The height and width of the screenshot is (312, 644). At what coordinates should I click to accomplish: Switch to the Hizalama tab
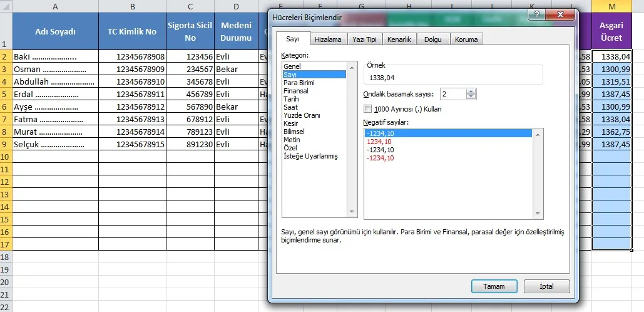tap(328, 39)
